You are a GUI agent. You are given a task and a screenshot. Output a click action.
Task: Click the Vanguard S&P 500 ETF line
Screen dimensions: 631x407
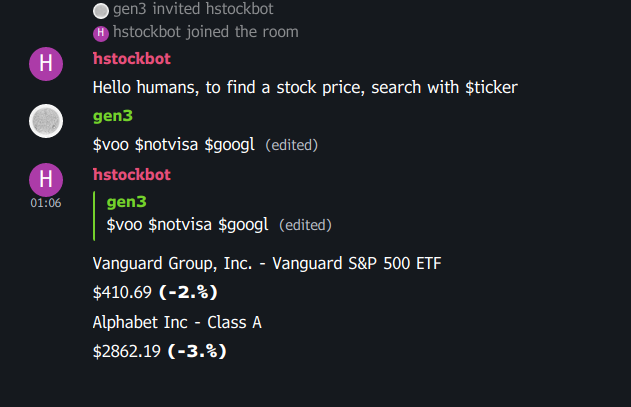pos(267,264)
